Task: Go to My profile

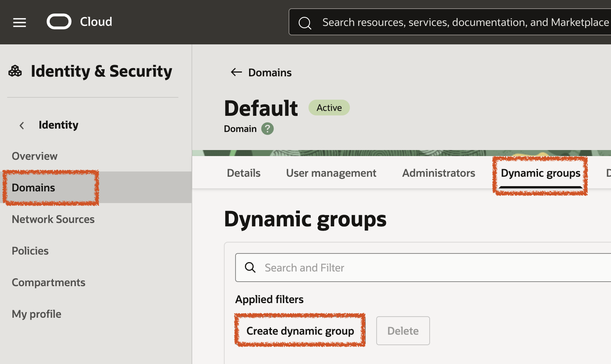Action: (36, 314)
